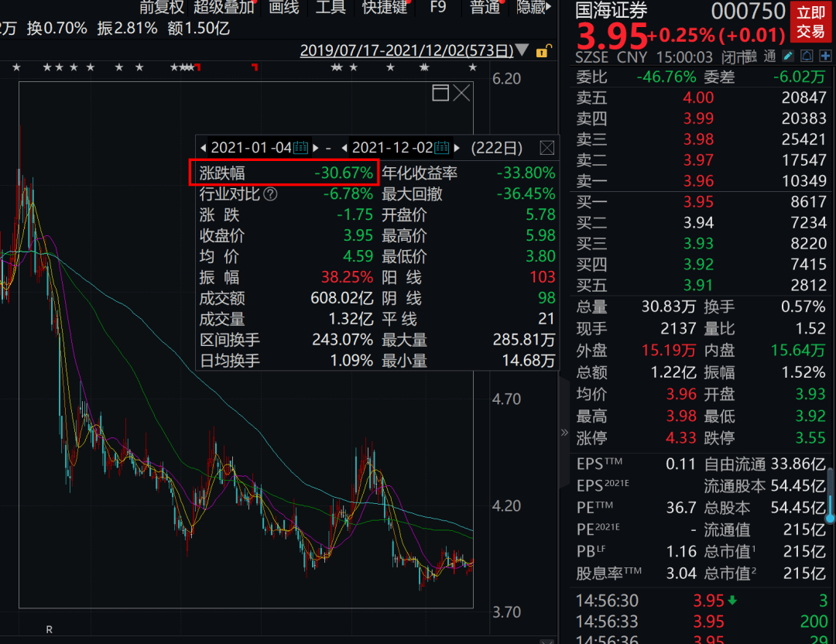This screenshot has width=836, height=644.
Task: Switch kline style via 普通 option
Action: coord(485,9)
